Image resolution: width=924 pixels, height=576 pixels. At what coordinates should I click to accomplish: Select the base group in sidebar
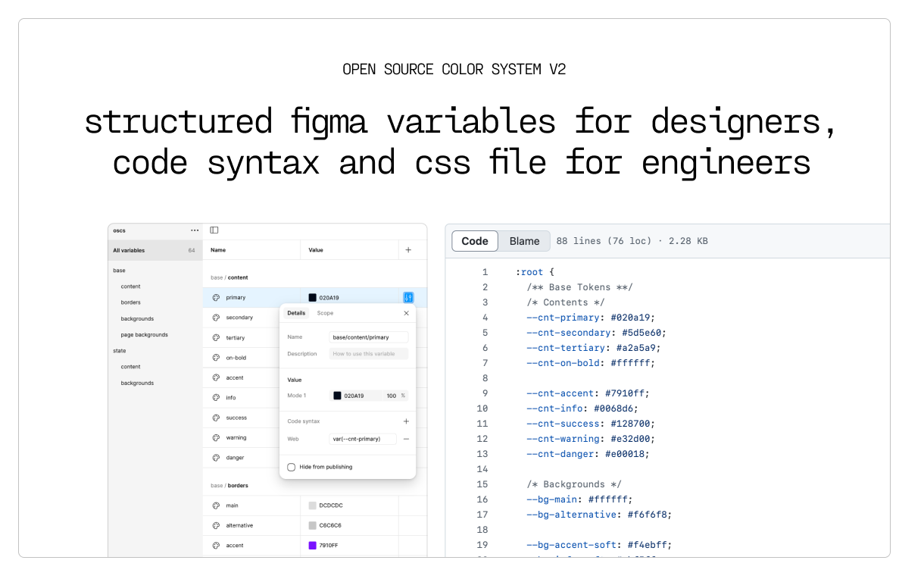(120, 271)
